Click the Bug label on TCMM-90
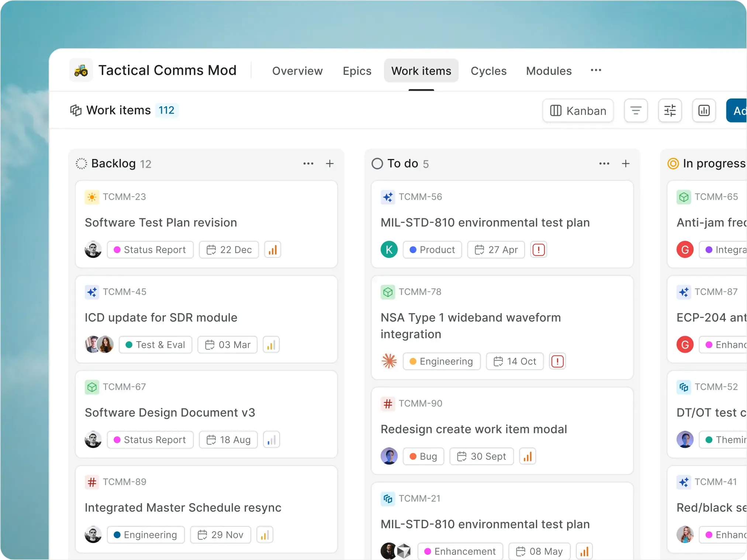Viewport: 747px width, 560px height. tap(423, 457)
